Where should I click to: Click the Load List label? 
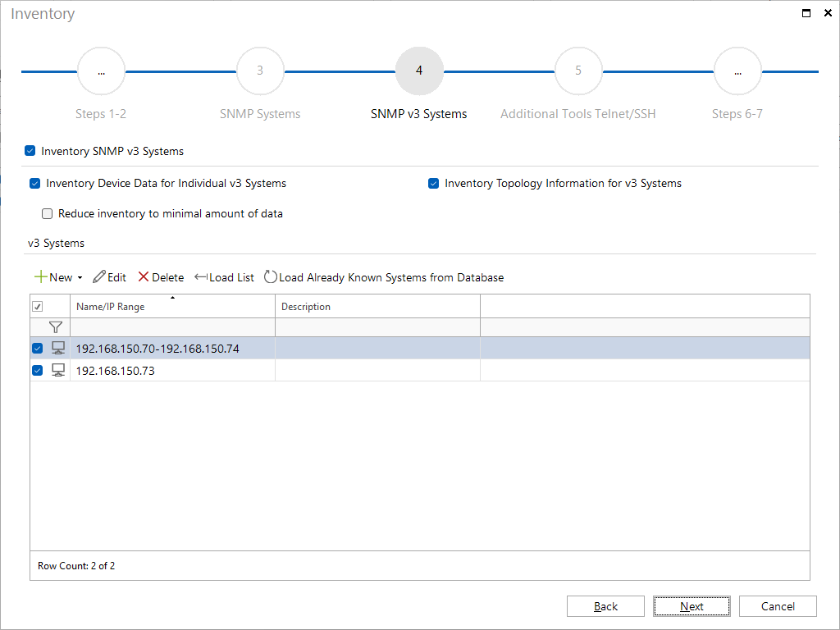point(231,277)
